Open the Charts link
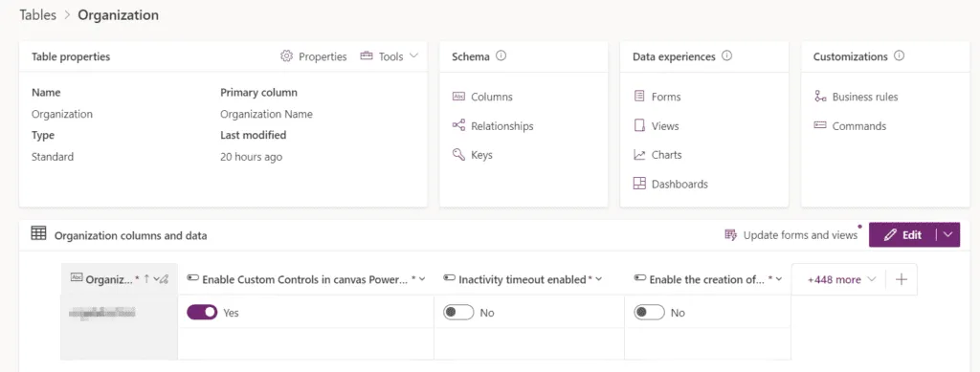 point(666,155)
